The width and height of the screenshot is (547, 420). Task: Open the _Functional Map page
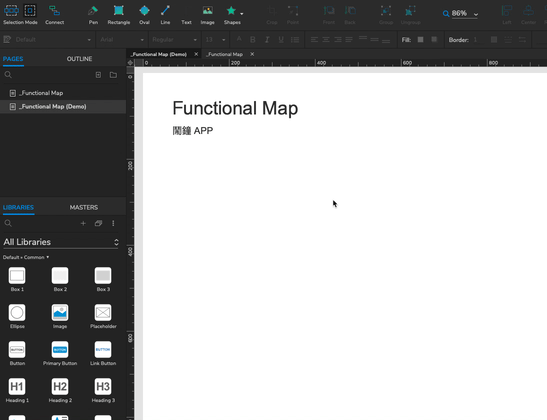point(41,93)
